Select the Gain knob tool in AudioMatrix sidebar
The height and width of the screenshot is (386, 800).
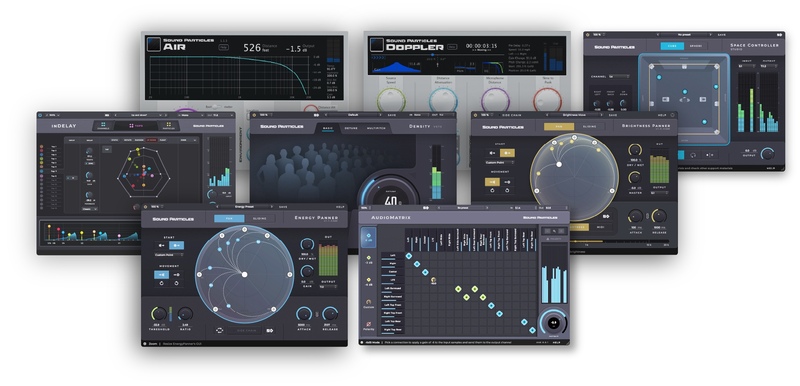[x=368, y=302]
